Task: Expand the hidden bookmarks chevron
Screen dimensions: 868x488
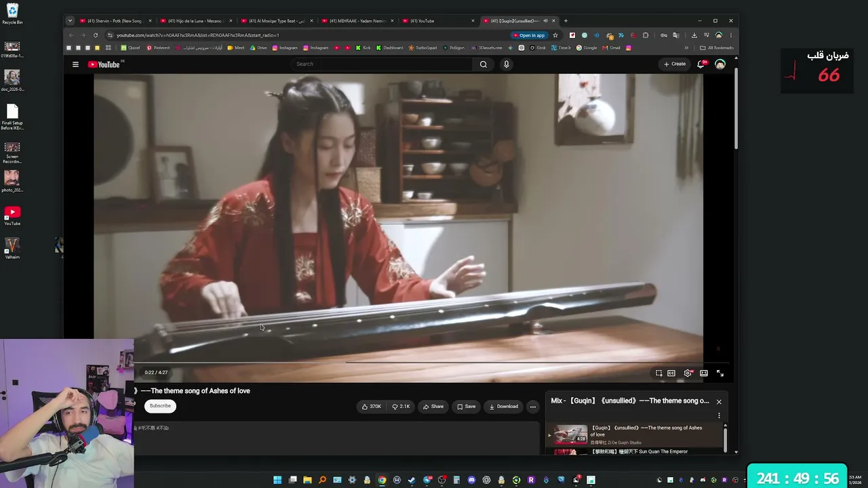Action: click(686, 48)
